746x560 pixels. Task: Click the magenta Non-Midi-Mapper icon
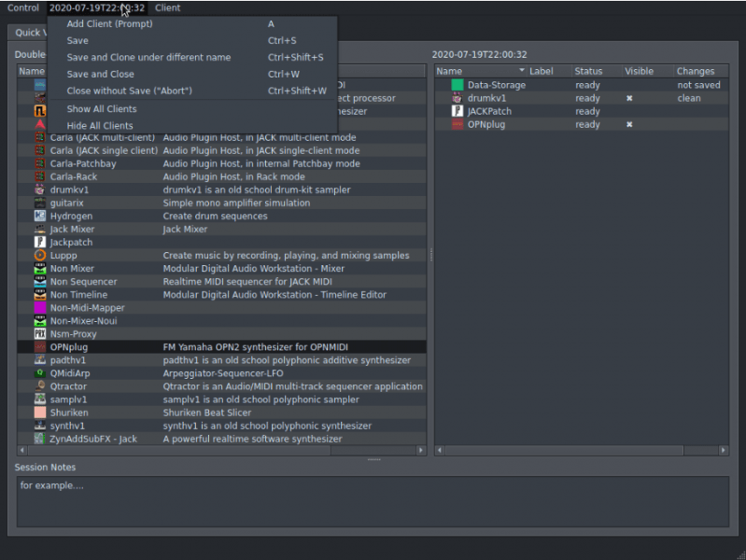coord(40,308)
